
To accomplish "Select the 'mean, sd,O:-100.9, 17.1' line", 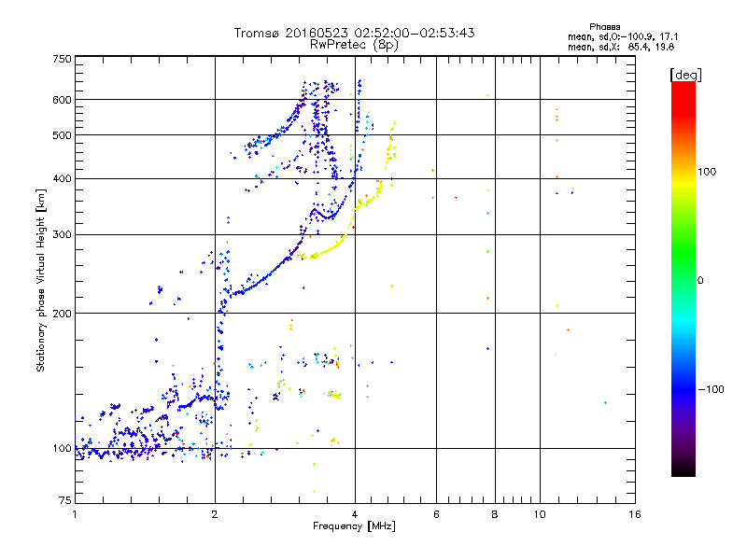I will pos(623,37).
